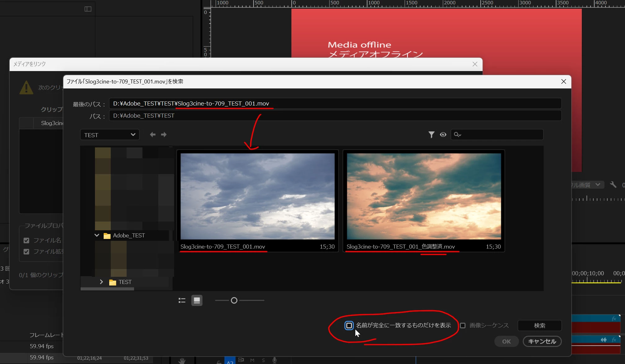Switch to list view icon
625x364 pixels.
182,300
